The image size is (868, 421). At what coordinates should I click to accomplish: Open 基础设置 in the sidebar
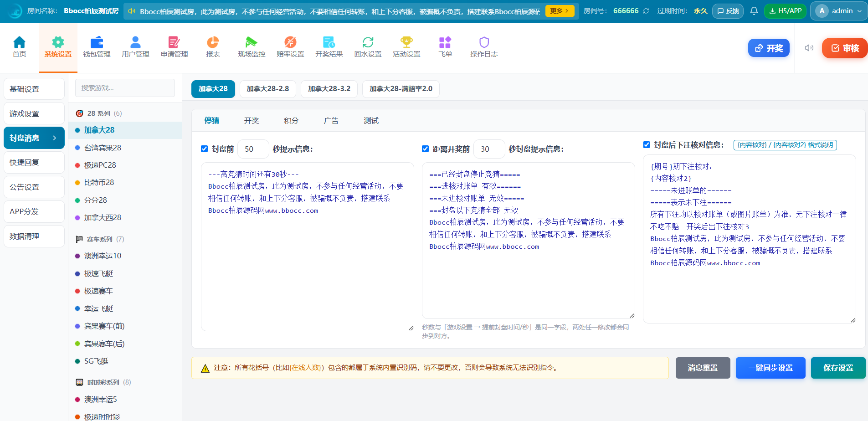tap(34, 89)
